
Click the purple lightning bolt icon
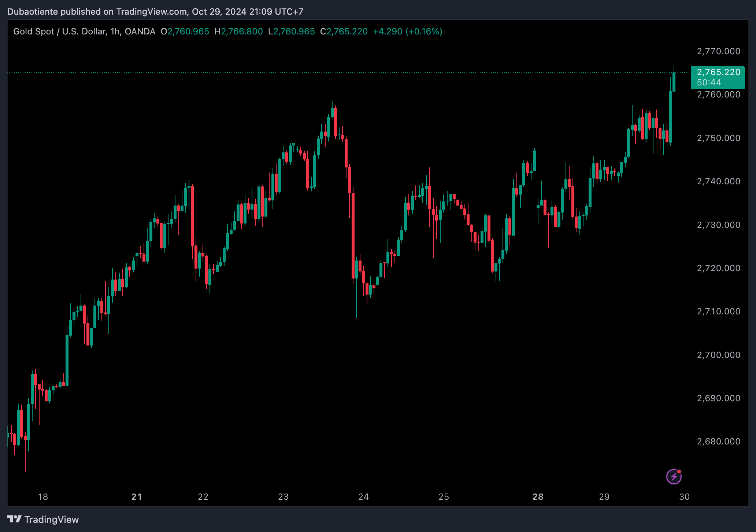tap(674, 476)
